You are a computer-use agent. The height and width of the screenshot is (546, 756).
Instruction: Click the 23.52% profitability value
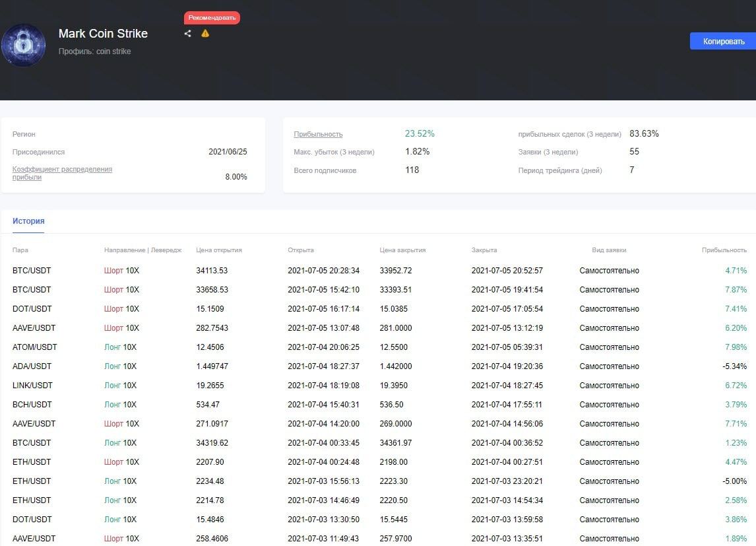[x=420, y=133]
